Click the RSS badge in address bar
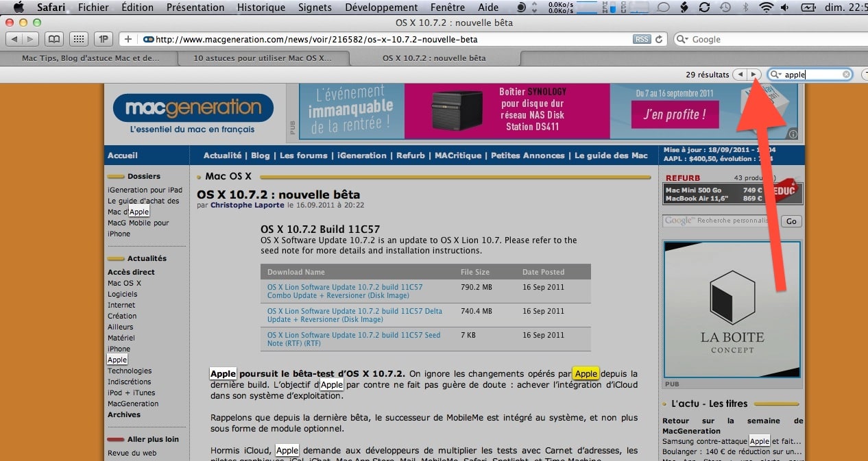 pyautogui.click(x=642, y=39)
